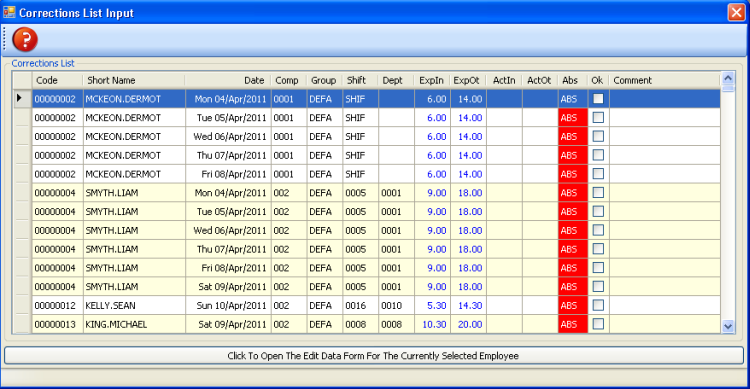Click the Dept column header
750x389 pixels.
pos(396,80)
